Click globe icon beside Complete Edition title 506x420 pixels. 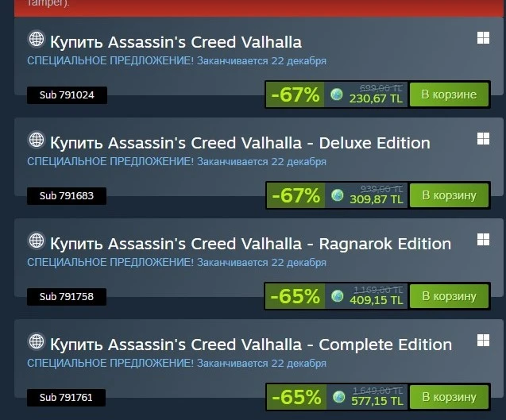[x=37, y=341]
